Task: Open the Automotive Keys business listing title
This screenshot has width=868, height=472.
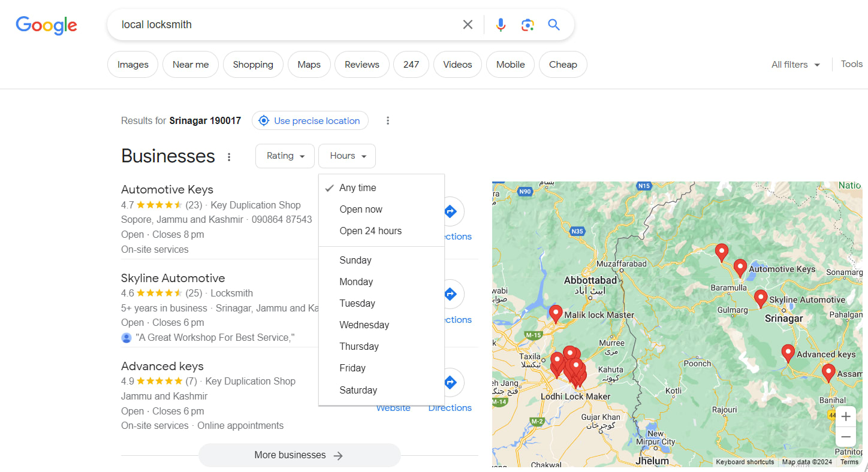Action: pos(167,189)
